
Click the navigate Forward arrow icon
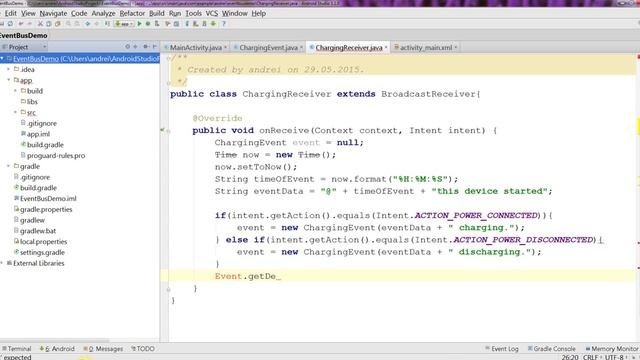(x=97, y=24)
